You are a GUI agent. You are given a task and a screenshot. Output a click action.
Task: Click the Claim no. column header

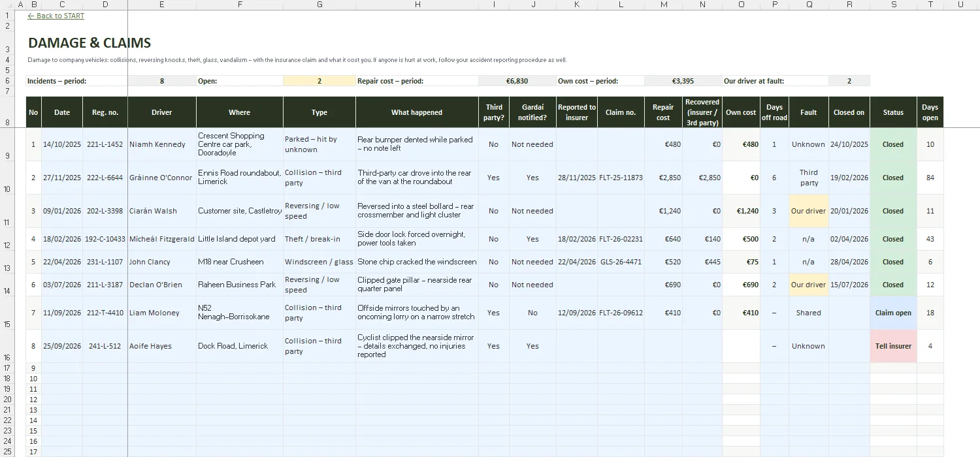[621, 112]
